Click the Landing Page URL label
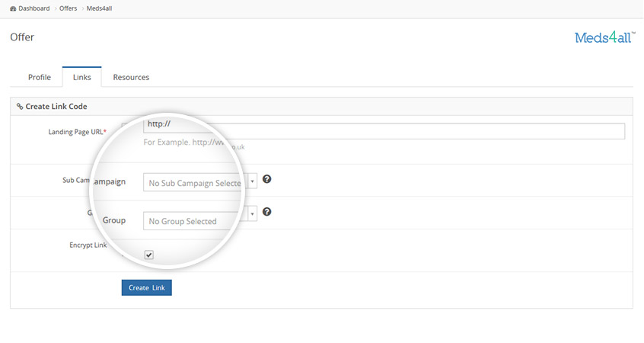This screenshot has height=343, width=644. coord(77,132)
